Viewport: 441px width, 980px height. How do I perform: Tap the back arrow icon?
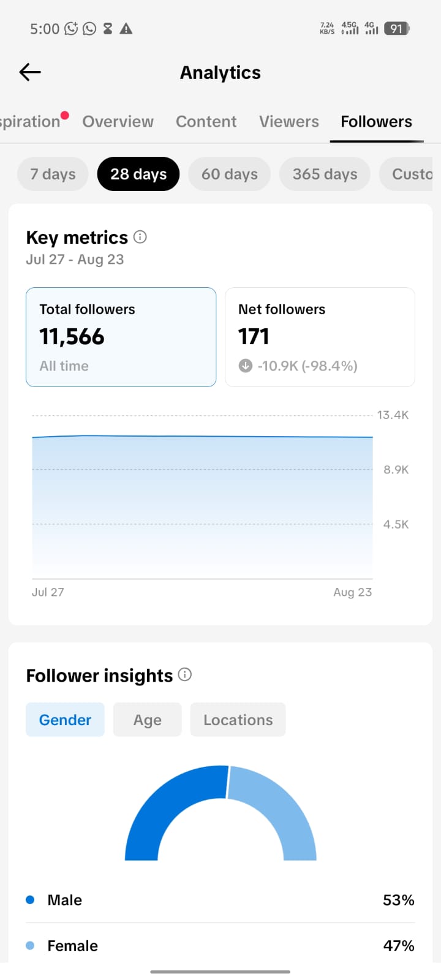30,72
